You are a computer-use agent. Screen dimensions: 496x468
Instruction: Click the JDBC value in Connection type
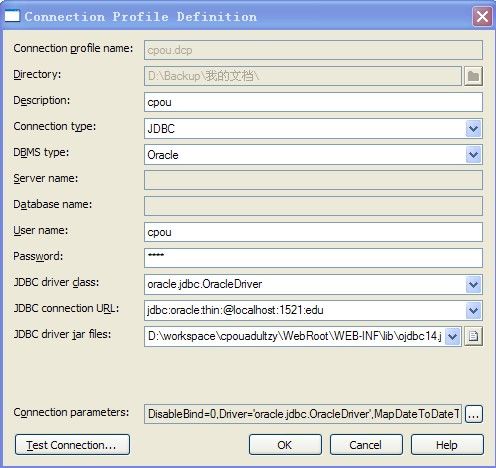click(161, 129)
